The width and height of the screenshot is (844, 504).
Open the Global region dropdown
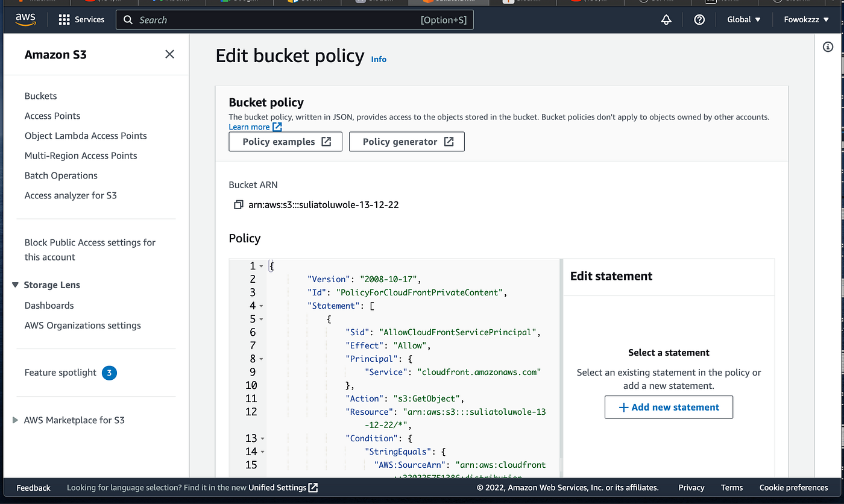[743, 20]
